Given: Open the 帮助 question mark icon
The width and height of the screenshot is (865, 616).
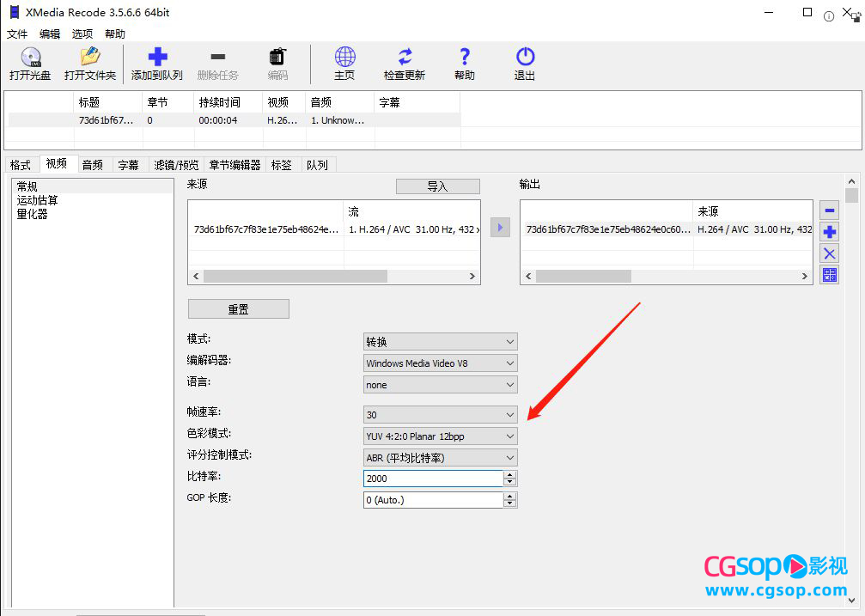Looking at the screenshot, I should click(465, 58).
